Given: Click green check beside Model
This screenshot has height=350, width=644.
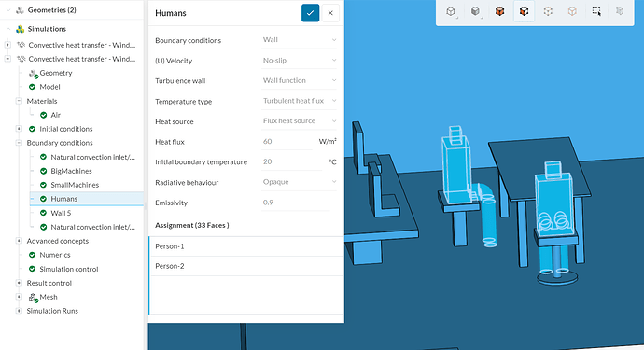Looking at the screenshot, I should (32, 87).
